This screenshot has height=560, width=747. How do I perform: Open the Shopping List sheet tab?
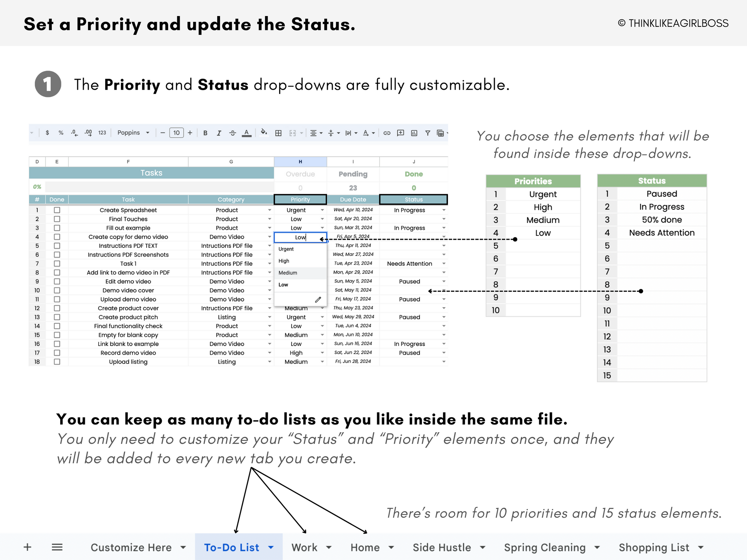pyautogui.click(x=653, y=548)
